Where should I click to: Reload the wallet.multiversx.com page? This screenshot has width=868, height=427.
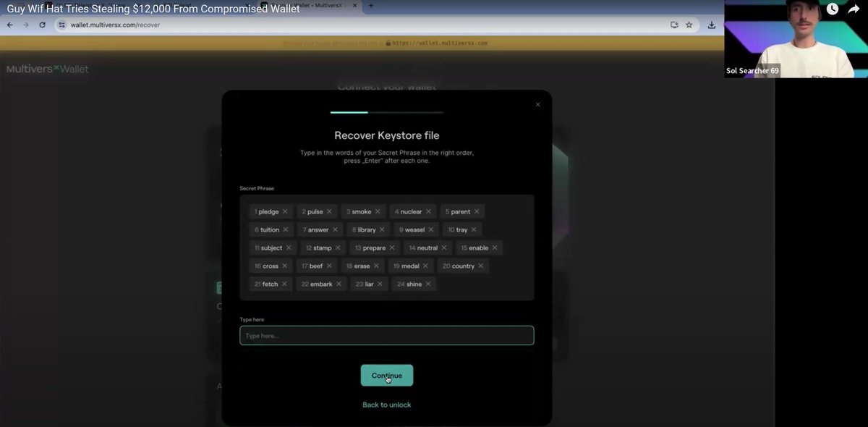[x=43, y=25]
